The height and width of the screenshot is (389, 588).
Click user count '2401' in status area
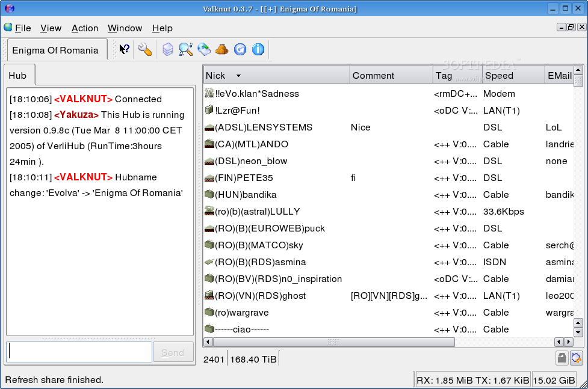point(214,360)
